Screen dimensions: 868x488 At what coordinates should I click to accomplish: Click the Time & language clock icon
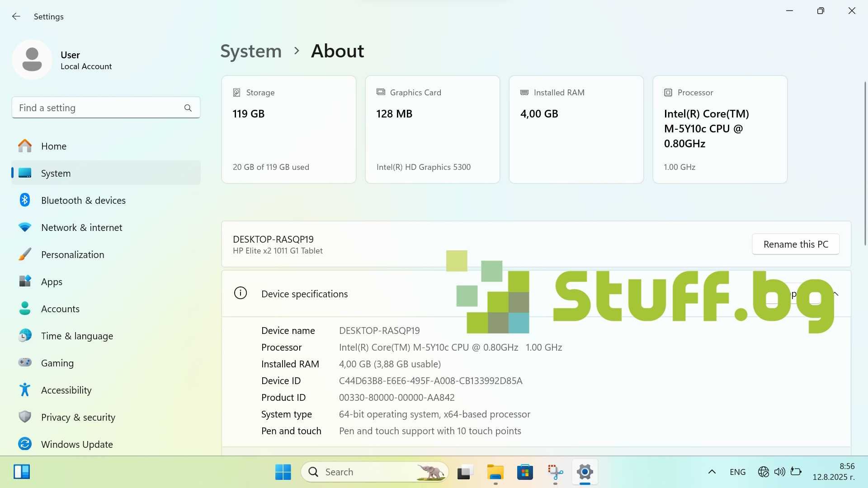25,336
